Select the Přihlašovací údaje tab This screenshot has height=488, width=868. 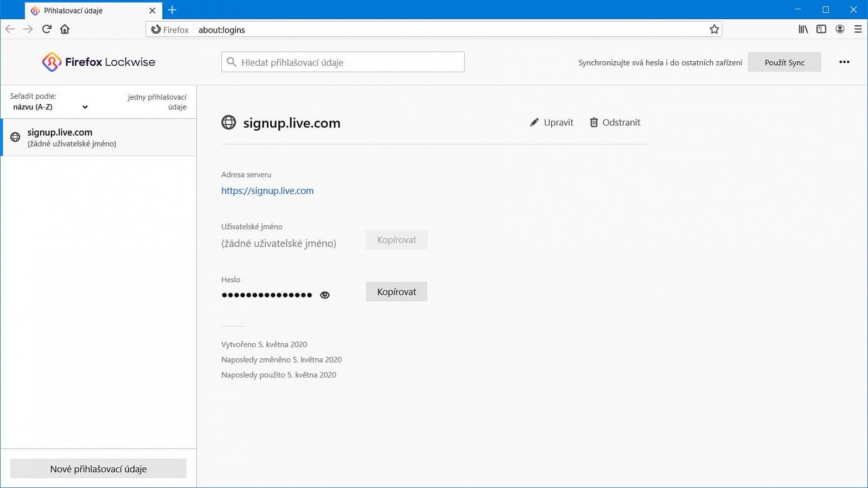tap(93, 10)
